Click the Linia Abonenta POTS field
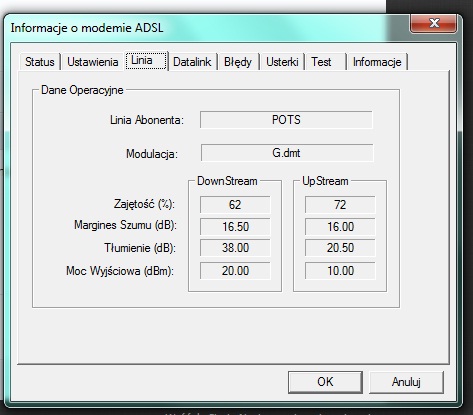Screen dimensions: 473x415 point(286,120)
